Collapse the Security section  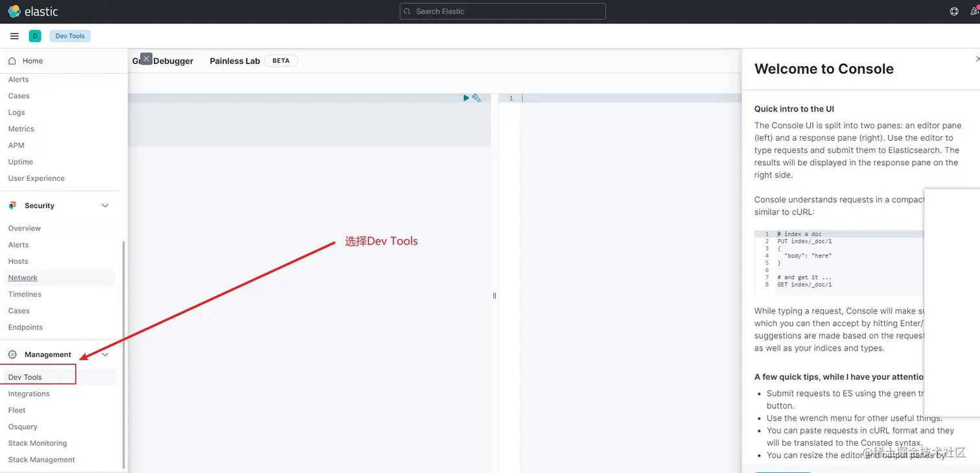(105, 205)
